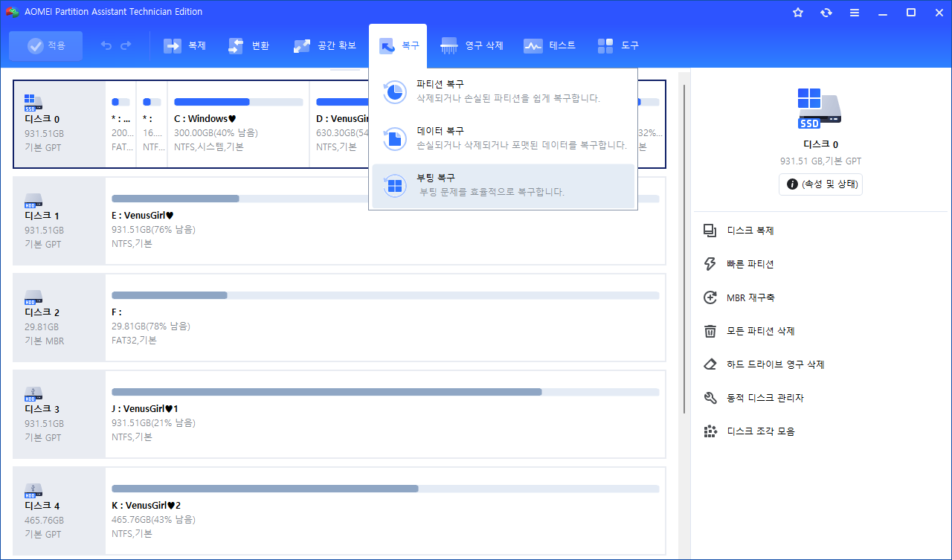Select the 디스크 0 header cell
952x560 pixels.
[x=59, y=124]
